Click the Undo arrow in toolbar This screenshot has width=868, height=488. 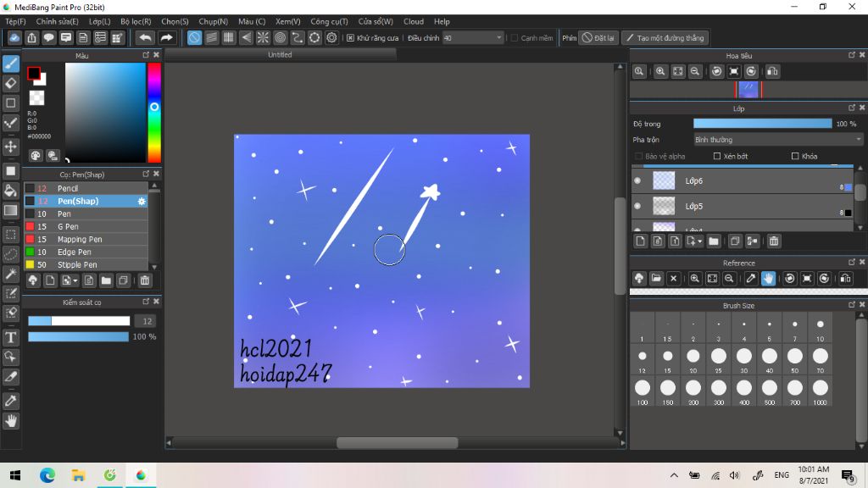pos(145,37)
